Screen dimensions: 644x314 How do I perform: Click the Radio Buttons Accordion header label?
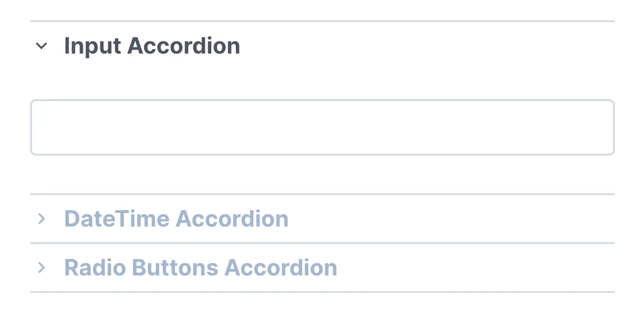click(201, 267)
